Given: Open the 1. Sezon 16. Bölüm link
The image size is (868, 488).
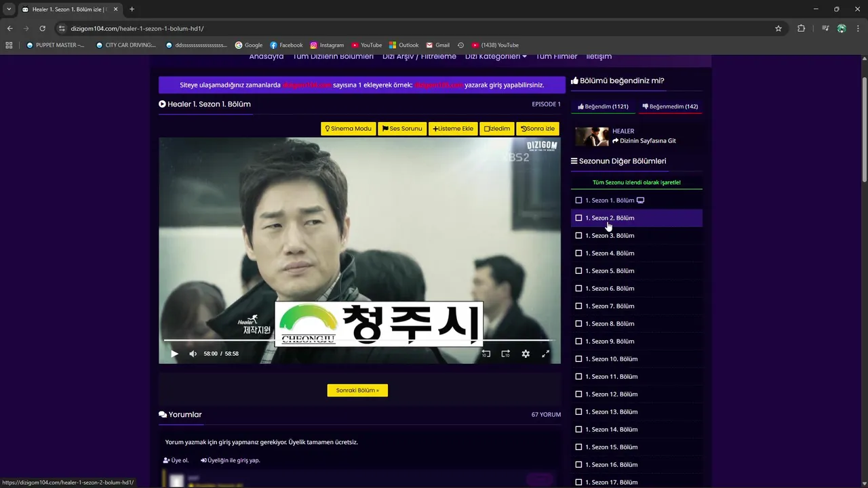Looking at the screenshot, I should 611,465.
